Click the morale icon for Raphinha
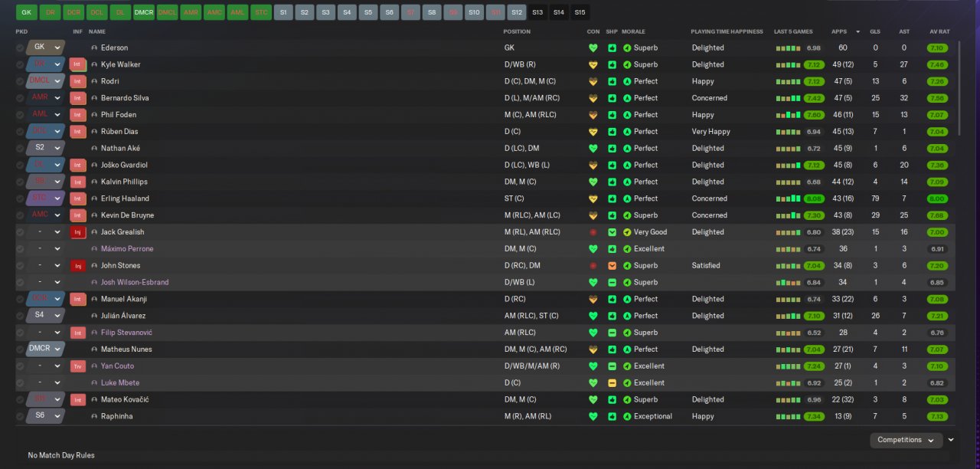This screenshot has width=980, height=469. pos(627,416)
